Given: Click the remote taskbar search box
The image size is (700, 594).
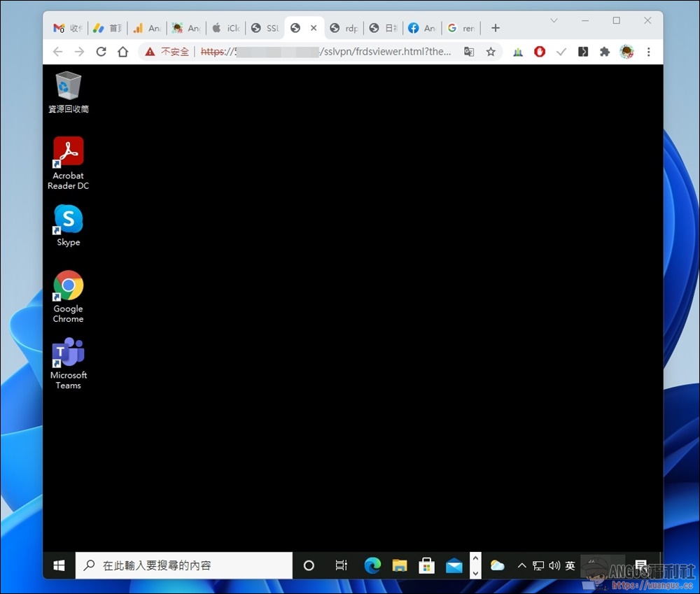Looking at the screenshot, I should pos(184,565).
